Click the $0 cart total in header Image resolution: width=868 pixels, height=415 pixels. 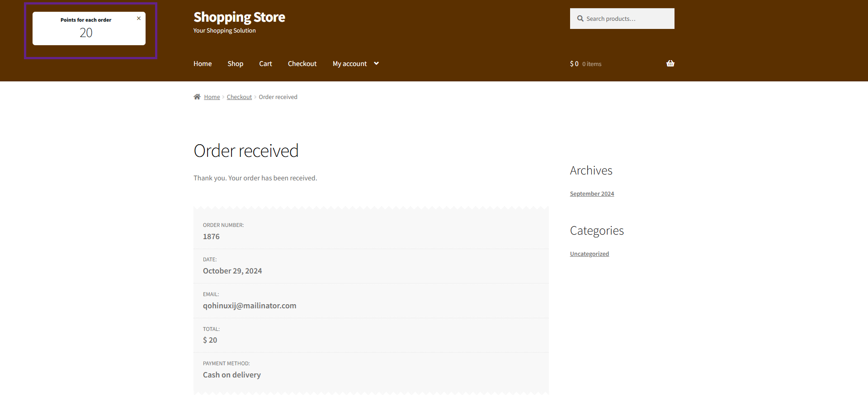574,64
